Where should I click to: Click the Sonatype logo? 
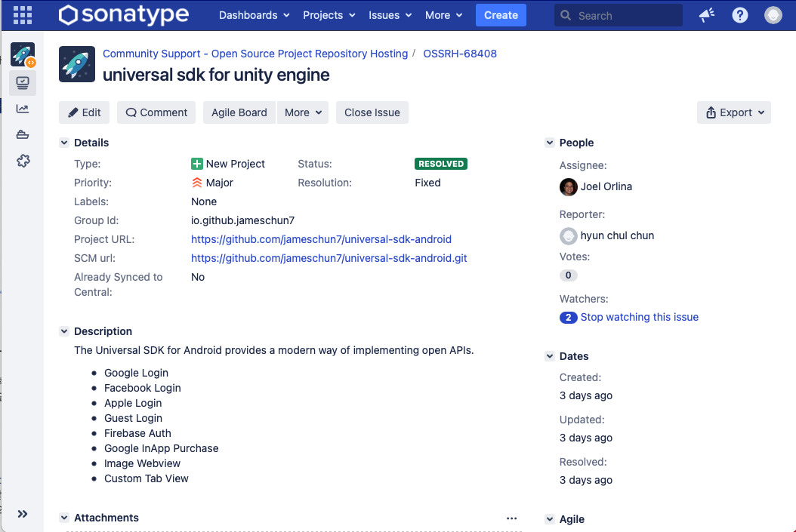click(124, 15)
